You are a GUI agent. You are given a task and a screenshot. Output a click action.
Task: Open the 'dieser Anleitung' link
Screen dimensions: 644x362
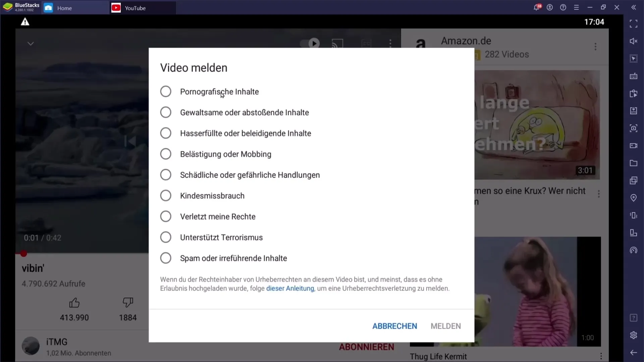point(290,289)
